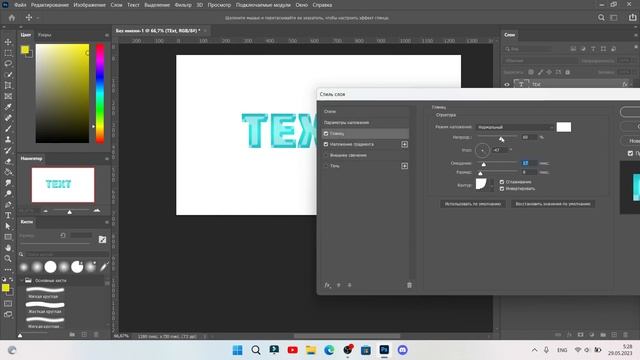Click the Quick Mask mode icon
Viewport: 640px width, 360px height.
[x=8, y=304]
